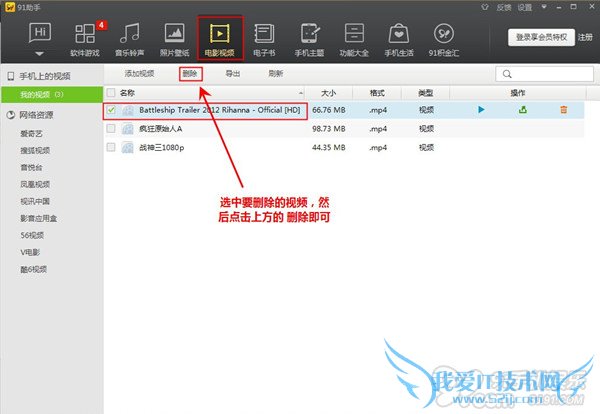Click 登录享会员特权 login button
The height and width of the screenshot is (414, 600).
tap(541, 37)
